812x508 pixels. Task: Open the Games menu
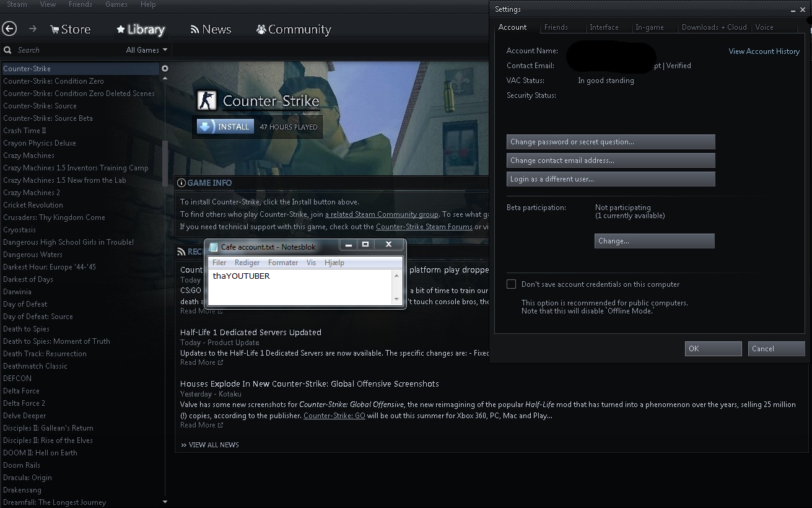[116, 4]
